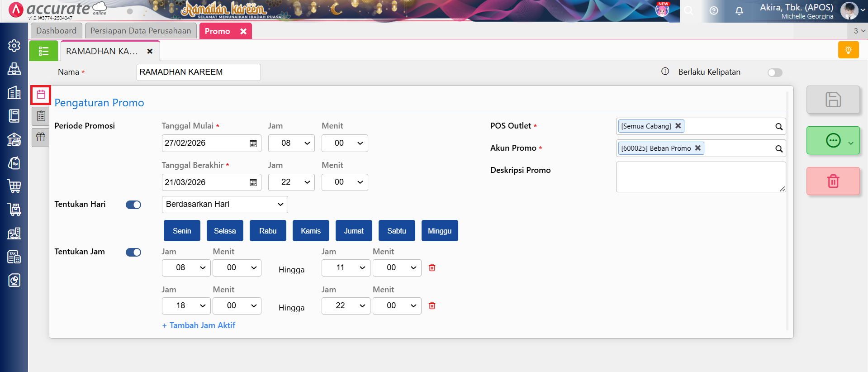Expand the Berdasarkan Hari dropdown
The height and width of the screenshot is (372, 868).
coord(224,205)
